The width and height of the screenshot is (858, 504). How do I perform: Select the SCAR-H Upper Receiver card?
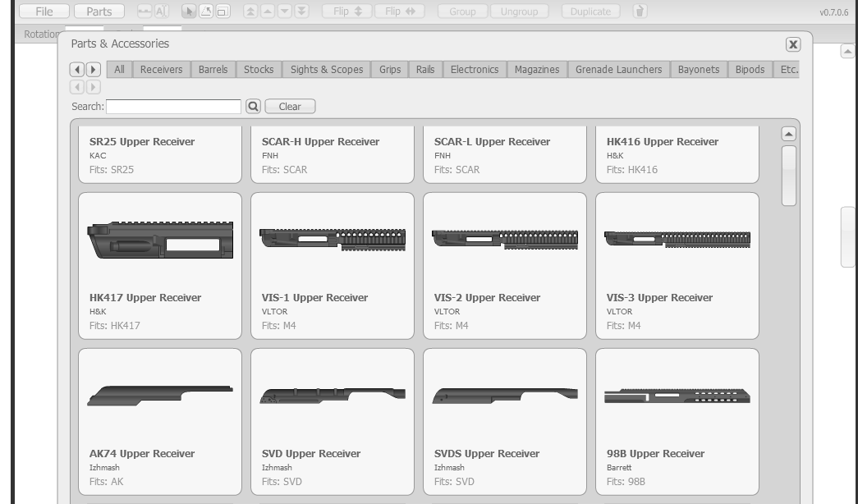point(333,155)
